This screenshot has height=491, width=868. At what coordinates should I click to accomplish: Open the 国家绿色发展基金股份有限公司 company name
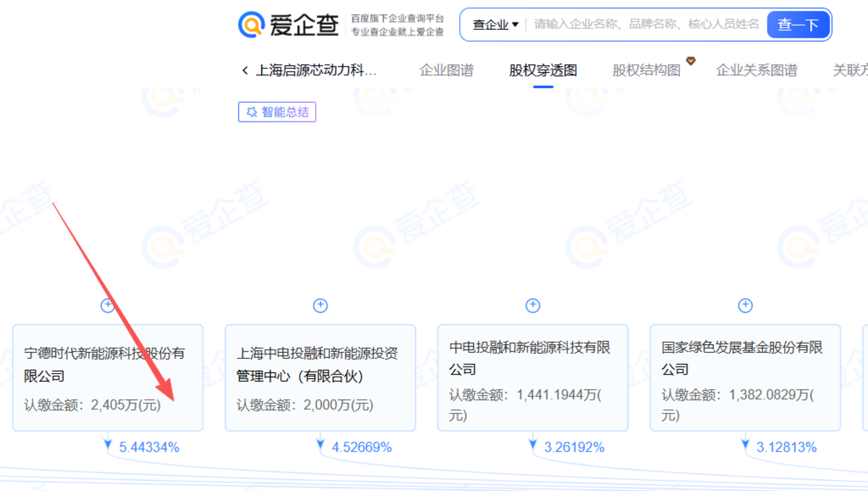pyautogui.click(x=742, y=359)
